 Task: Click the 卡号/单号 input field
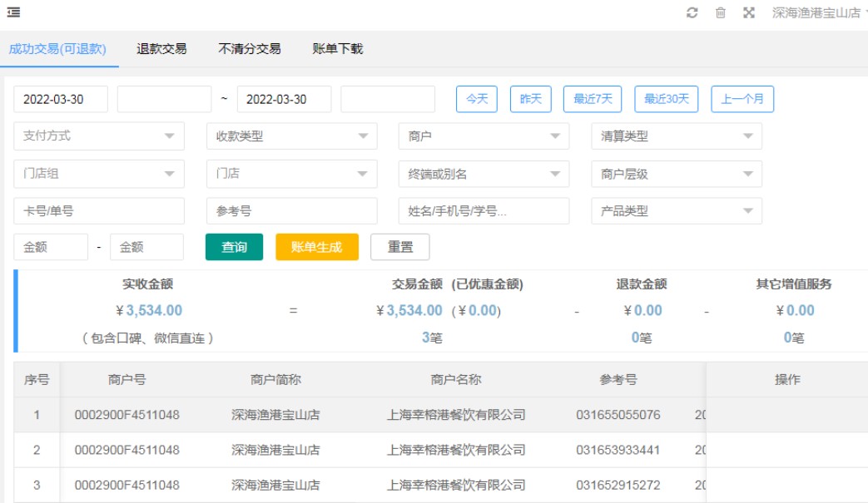[x=99, y=211]
